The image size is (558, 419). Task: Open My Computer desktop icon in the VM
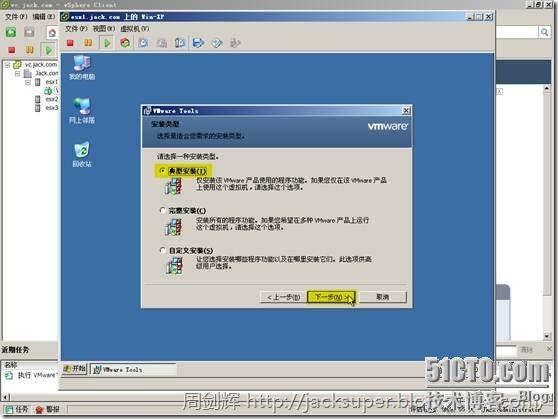pos(82,68)
